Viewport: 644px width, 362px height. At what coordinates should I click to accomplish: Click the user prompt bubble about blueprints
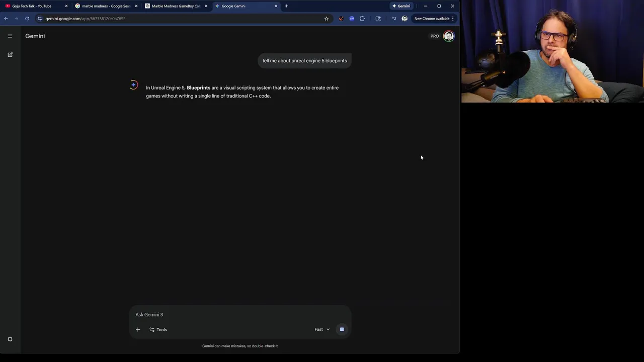click(x=304, y=61)
